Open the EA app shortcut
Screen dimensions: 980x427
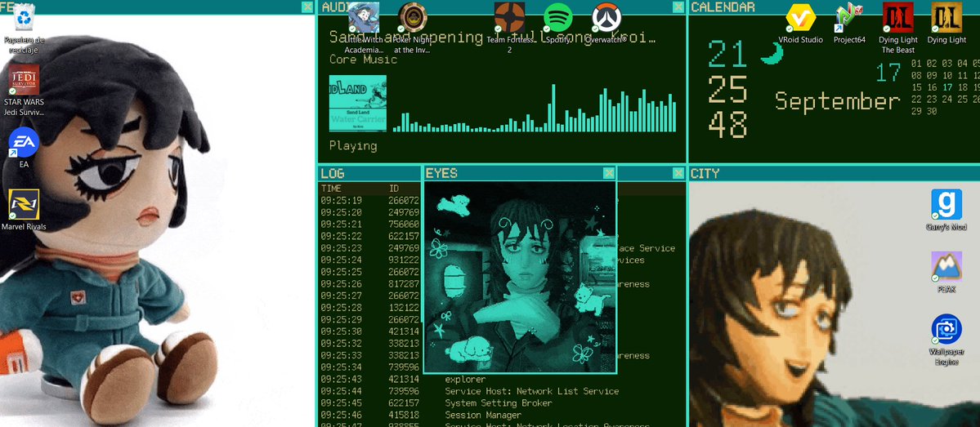click(24, 147)
